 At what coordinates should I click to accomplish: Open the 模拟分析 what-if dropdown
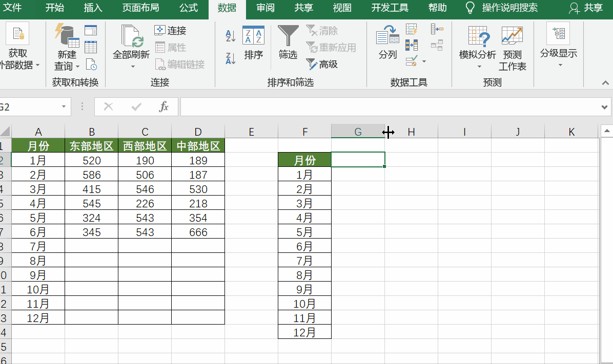(x=478, y=47)
